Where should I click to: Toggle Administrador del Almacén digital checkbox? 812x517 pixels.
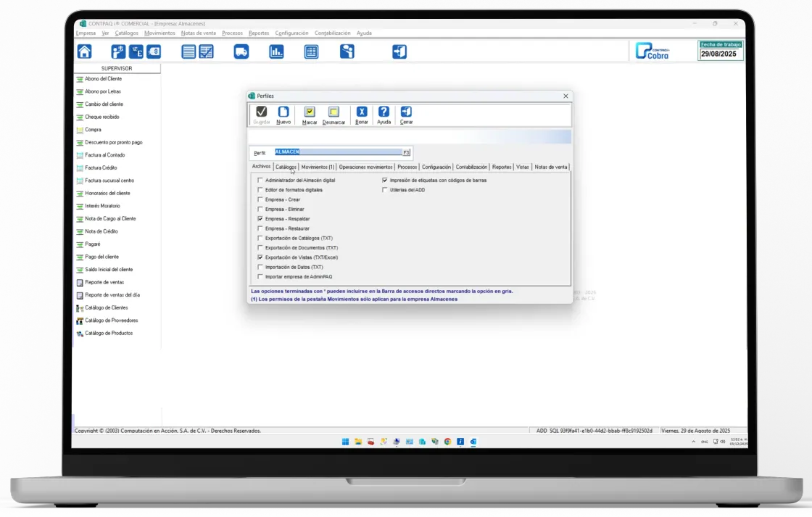pyautogui.click(x=260, y=181)
